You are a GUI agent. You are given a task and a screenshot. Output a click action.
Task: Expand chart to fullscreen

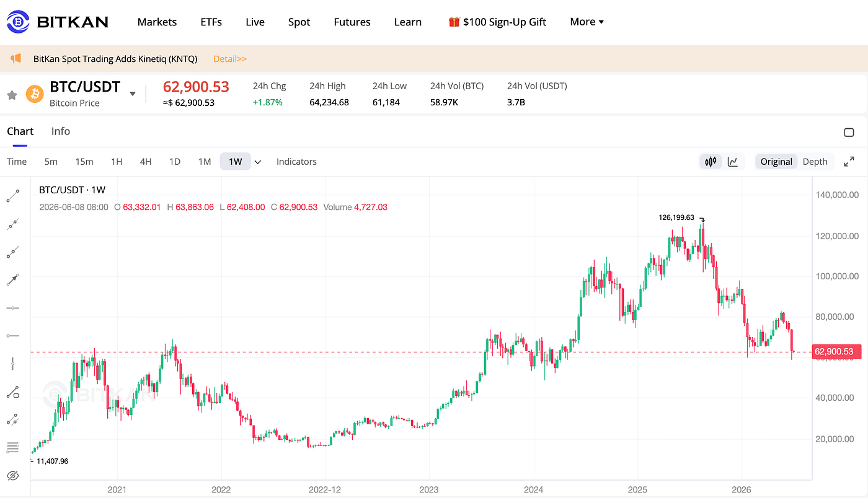(849, 162)
